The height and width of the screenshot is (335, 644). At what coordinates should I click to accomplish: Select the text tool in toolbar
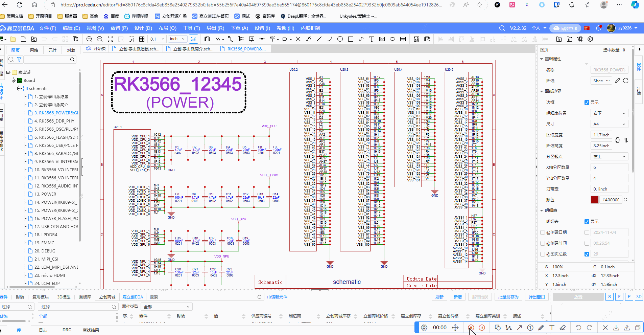click(x=372, y=39)
